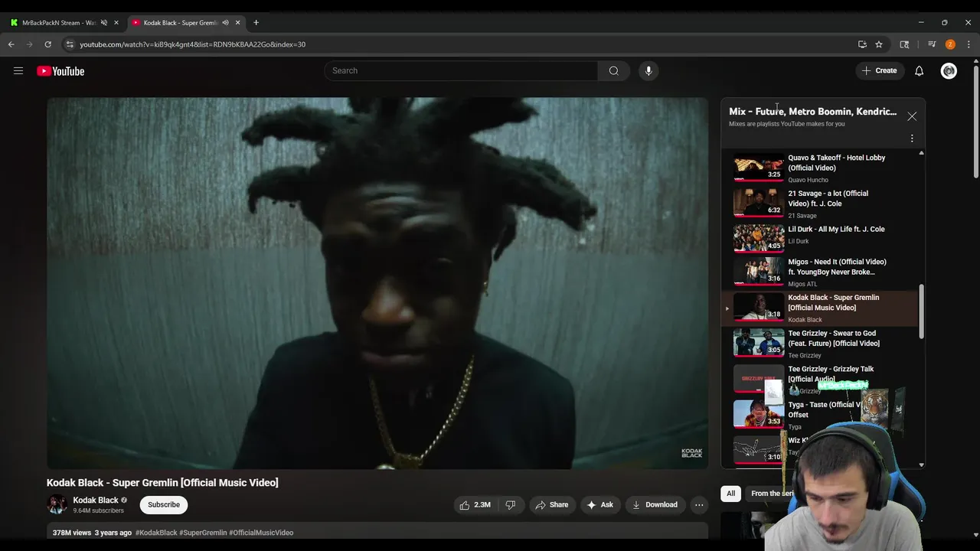Like the video (2.3M)

coord(475,504)
